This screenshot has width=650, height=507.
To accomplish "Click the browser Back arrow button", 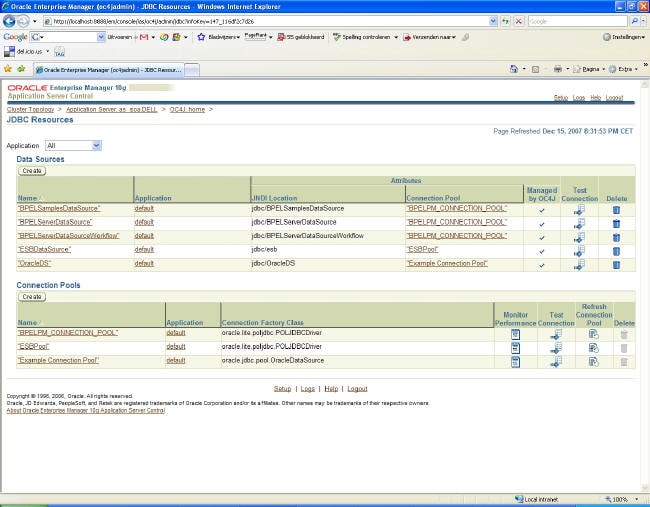I will 10,21.
